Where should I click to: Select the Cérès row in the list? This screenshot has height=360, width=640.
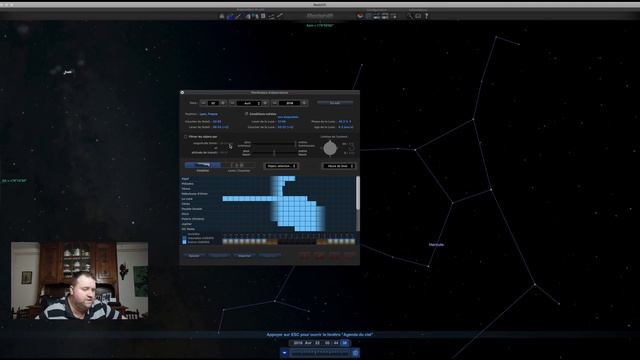click(268, 204)
